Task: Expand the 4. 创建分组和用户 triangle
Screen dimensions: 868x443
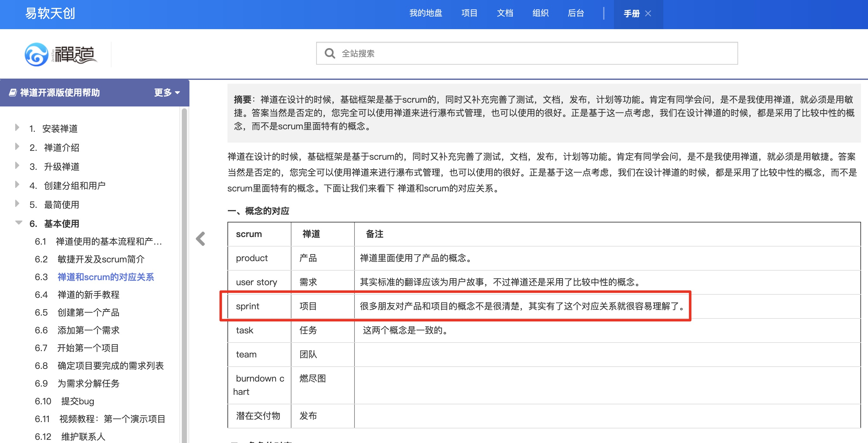Action: [x=17, y=184]
